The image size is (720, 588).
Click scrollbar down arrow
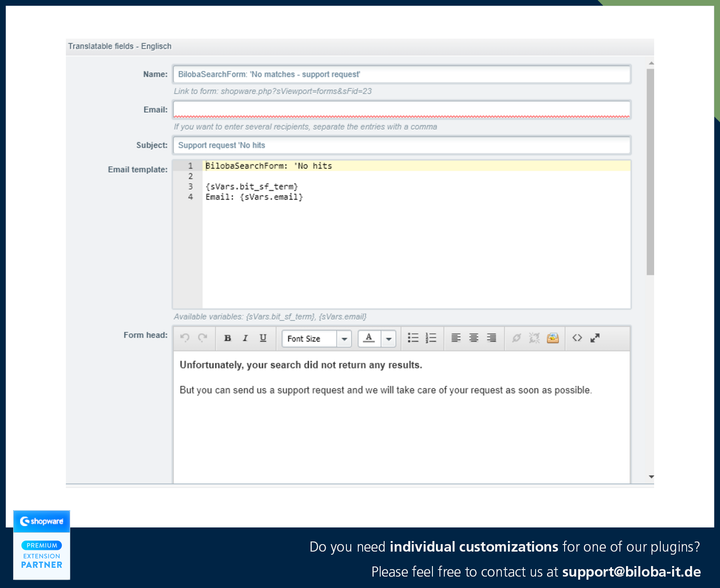pyautogui.click(x=651, y=477)
